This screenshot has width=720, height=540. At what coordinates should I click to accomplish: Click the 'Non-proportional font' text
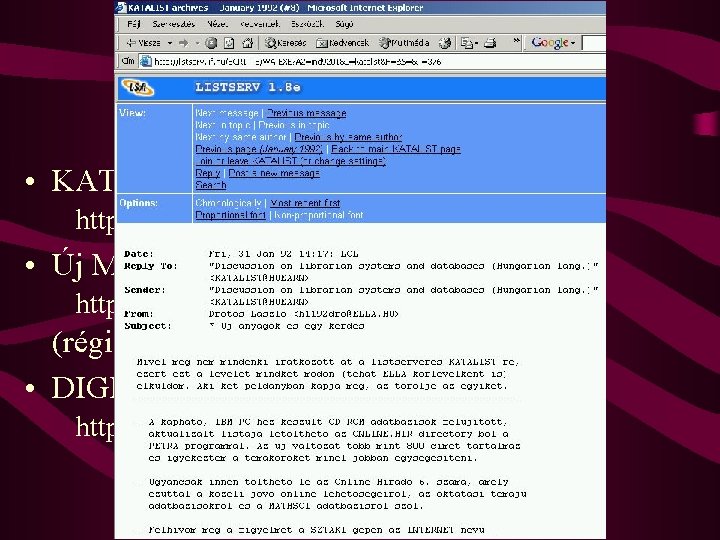click(319, 215)
